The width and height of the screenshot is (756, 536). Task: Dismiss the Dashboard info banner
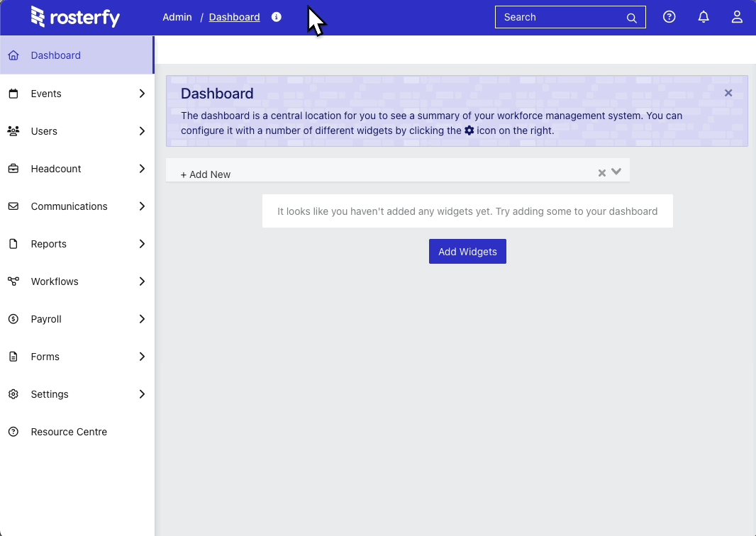click(728, 93)
